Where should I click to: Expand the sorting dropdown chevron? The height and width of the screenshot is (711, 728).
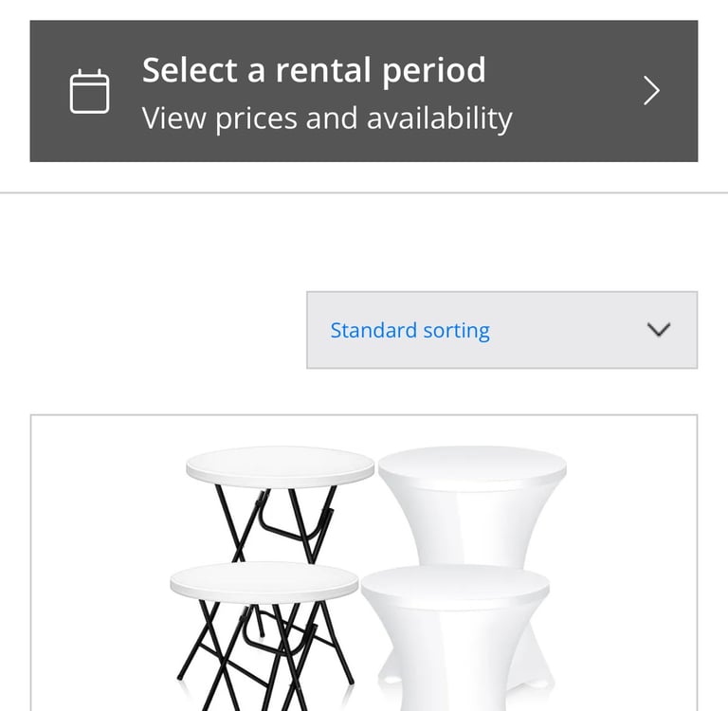pyautogui.click(x=658, y=330)
